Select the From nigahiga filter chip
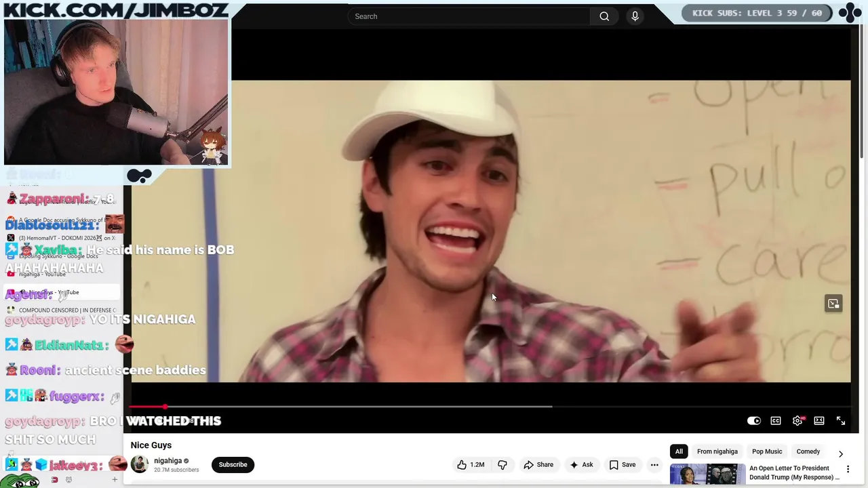 pos(717,451)
